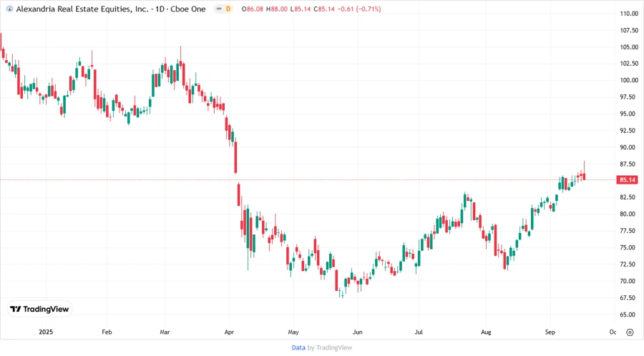Click the red 85.14 current price label

628,179
